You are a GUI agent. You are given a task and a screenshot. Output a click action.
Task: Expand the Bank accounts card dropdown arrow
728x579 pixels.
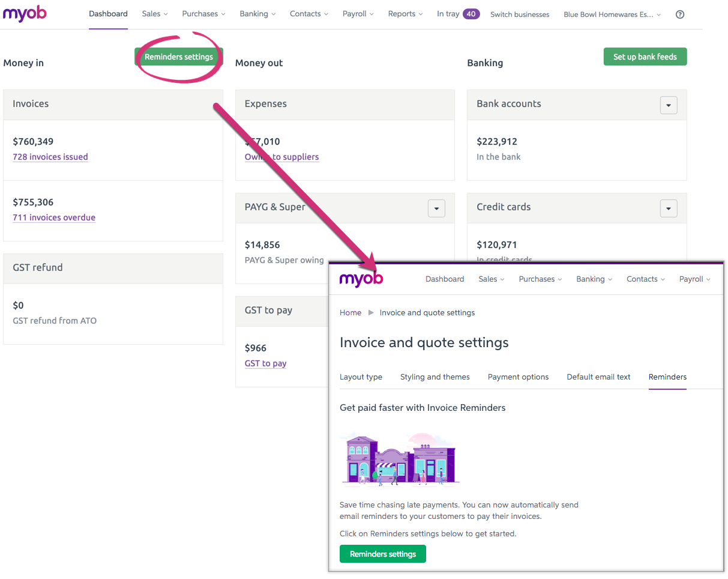668,105
